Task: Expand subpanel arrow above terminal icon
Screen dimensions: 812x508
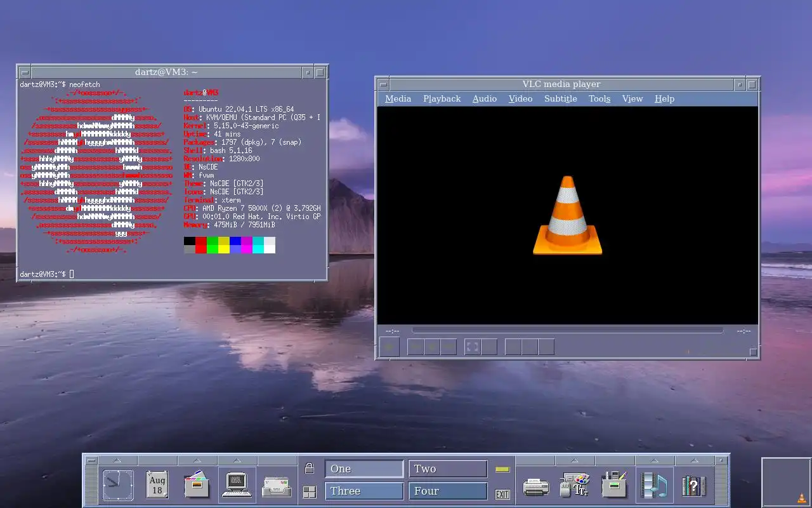Action: (x=237, y=460)
